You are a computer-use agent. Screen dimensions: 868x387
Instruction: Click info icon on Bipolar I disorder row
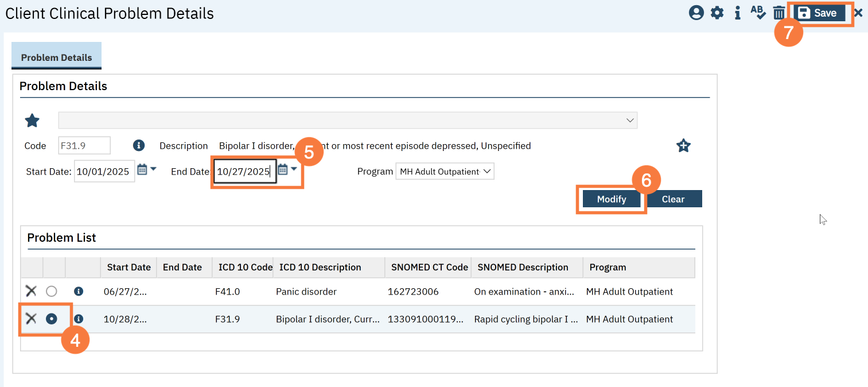point(79,319)
